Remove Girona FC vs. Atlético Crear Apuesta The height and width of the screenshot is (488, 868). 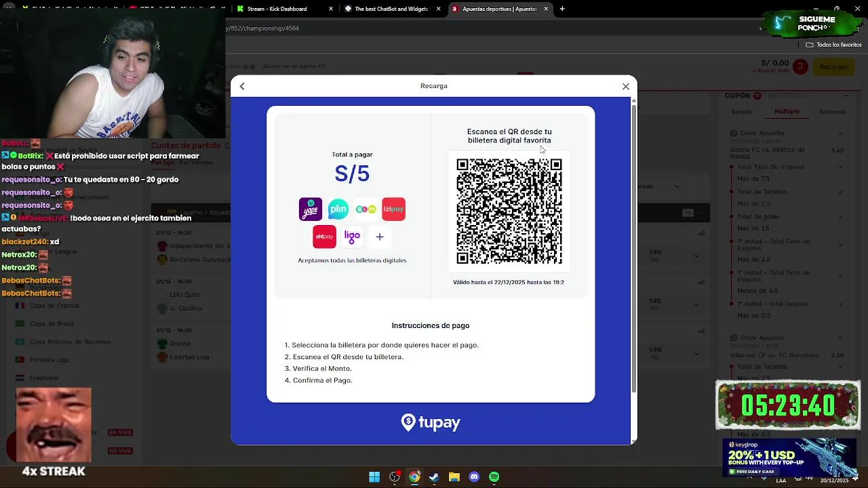pyautogui.click(x=840, y=134)
